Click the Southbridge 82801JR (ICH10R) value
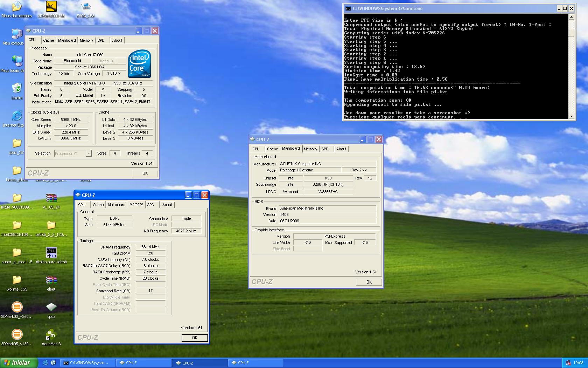 click(328, 185)
